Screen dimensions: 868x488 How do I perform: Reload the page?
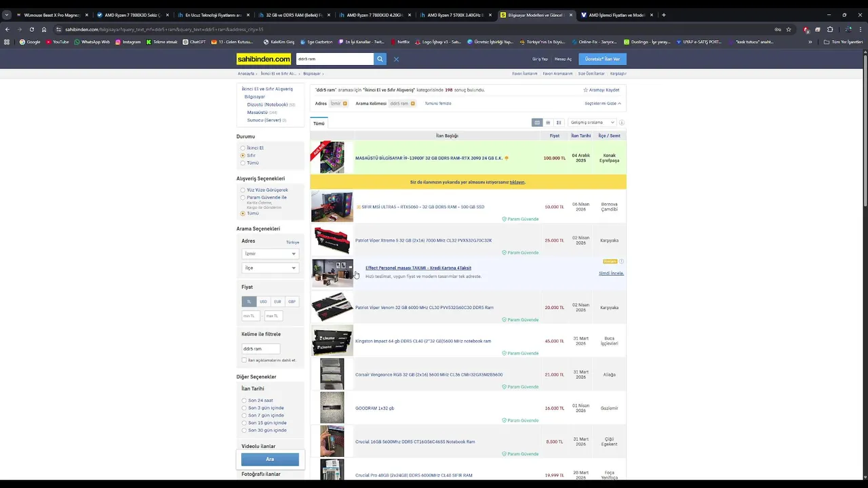pyautogui.click(x=31, y=29)
